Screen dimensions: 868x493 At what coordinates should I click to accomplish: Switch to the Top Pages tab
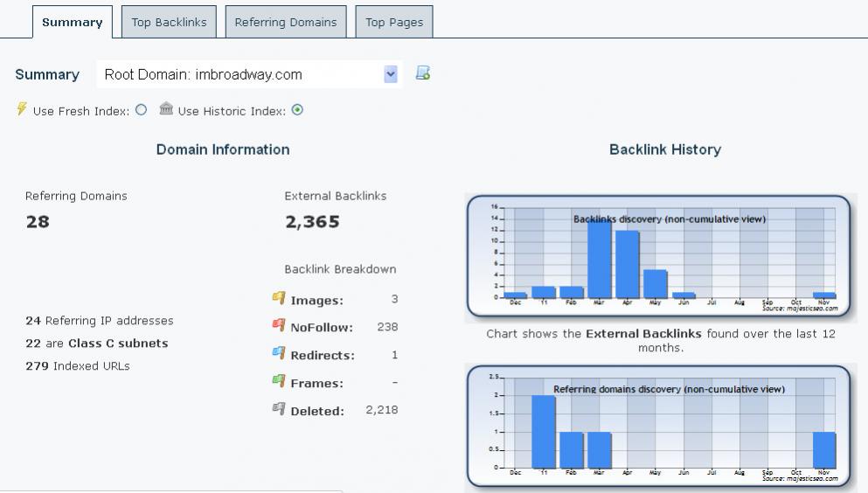pyautogui.click(x=393, y=23)
